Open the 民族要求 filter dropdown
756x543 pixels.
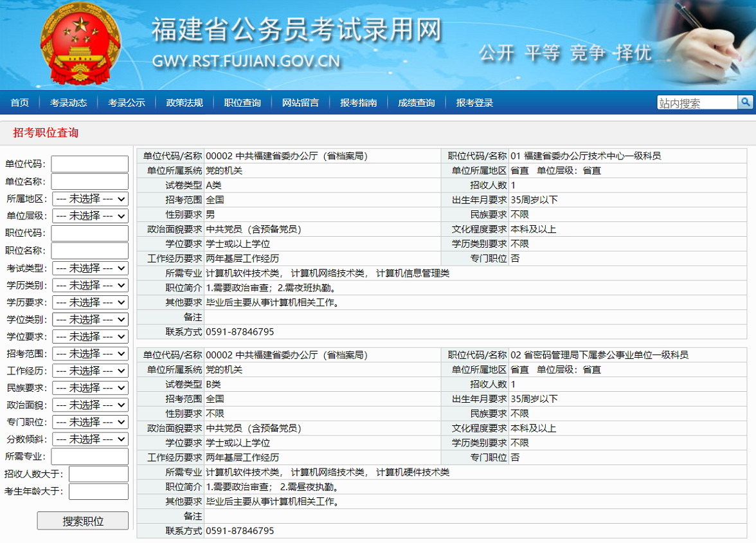click(x=90, y=387)
